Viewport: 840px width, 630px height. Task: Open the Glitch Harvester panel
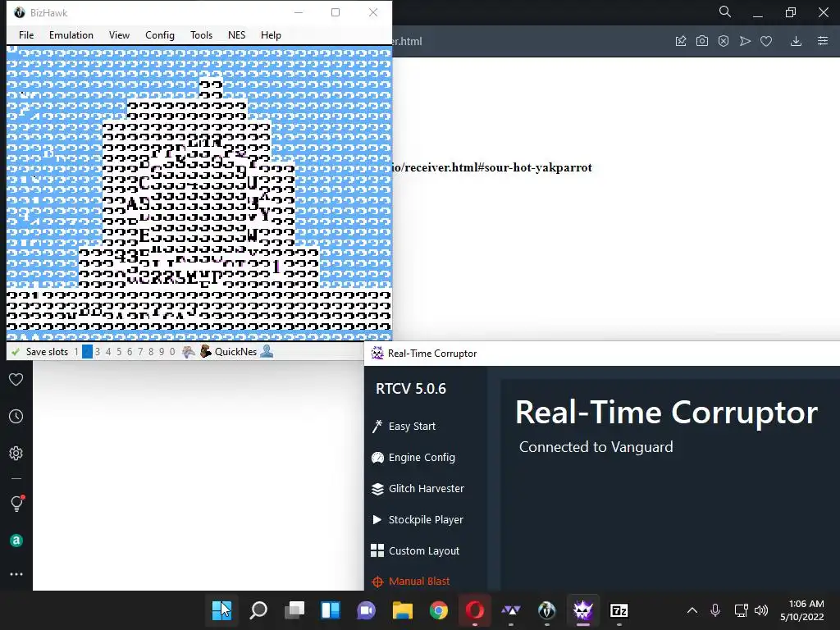click(x=427, y=488)
